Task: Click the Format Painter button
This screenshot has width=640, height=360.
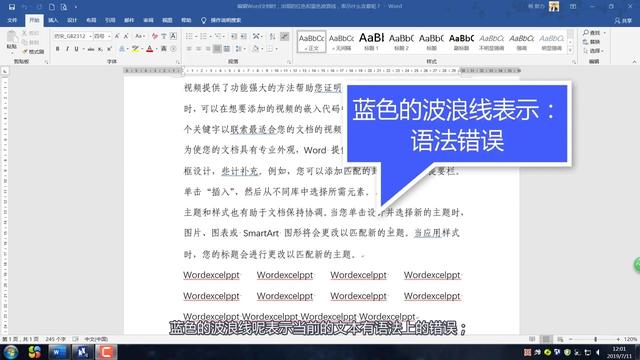Action: coord(33,52)
